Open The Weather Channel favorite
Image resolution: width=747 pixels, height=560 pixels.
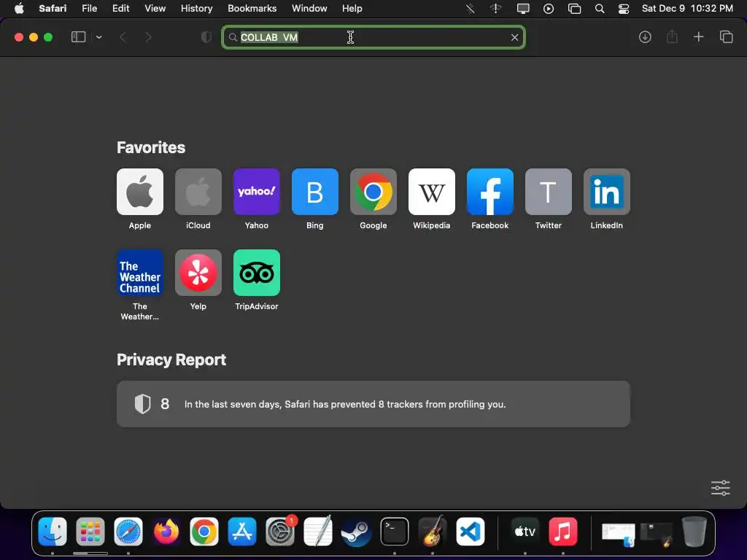click(x=139, y=273)
